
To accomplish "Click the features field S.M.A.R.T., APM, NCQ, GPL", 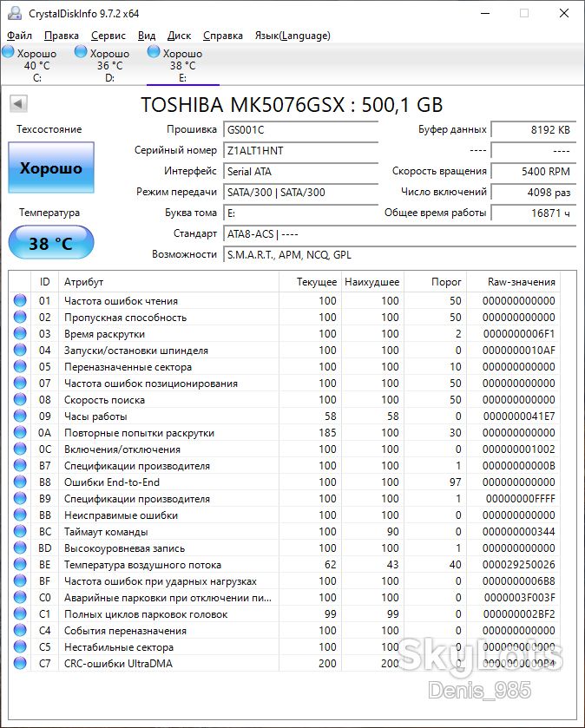I will point(400,255).
